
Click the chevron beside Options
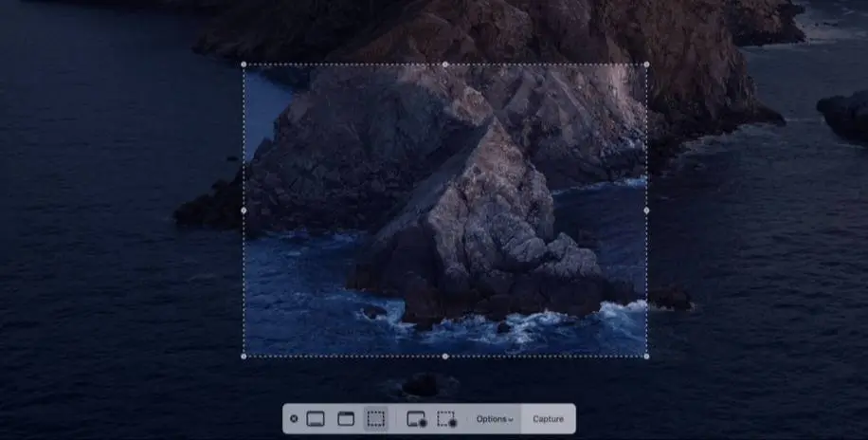511,420
